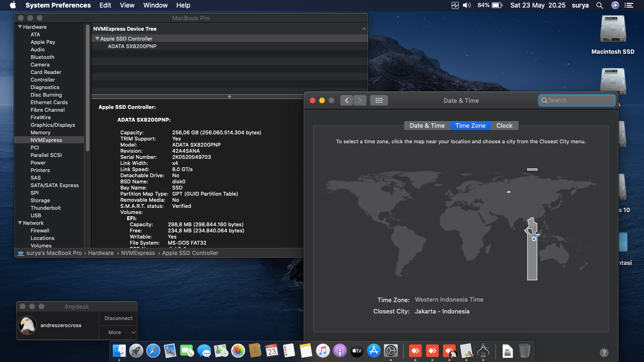Click the revision value 42A4SANA
644x362 pixels.
pos(186,151)
